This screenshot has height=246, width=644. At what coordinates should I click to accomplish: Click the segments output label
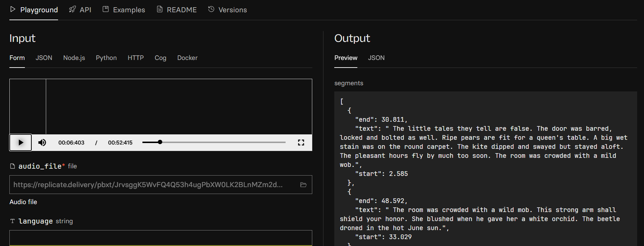349,83
